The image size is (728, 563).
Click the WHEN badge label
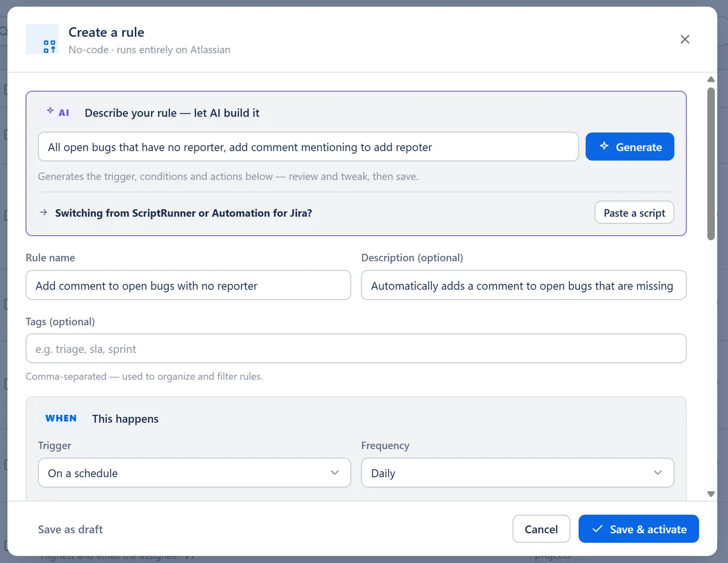pos(61,418)
